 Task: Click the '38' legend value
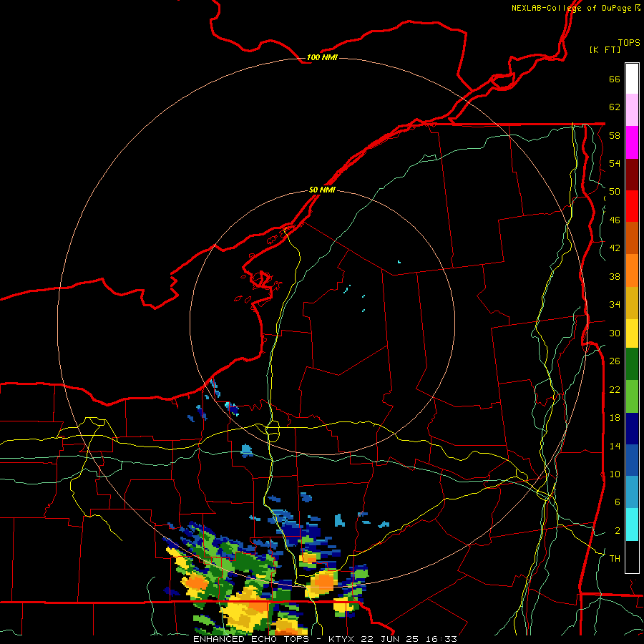[615, 276]
